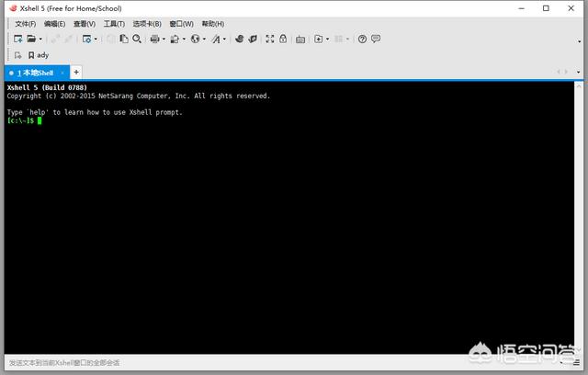Expand the Print dropdown arrow

(x=164, y=39)
